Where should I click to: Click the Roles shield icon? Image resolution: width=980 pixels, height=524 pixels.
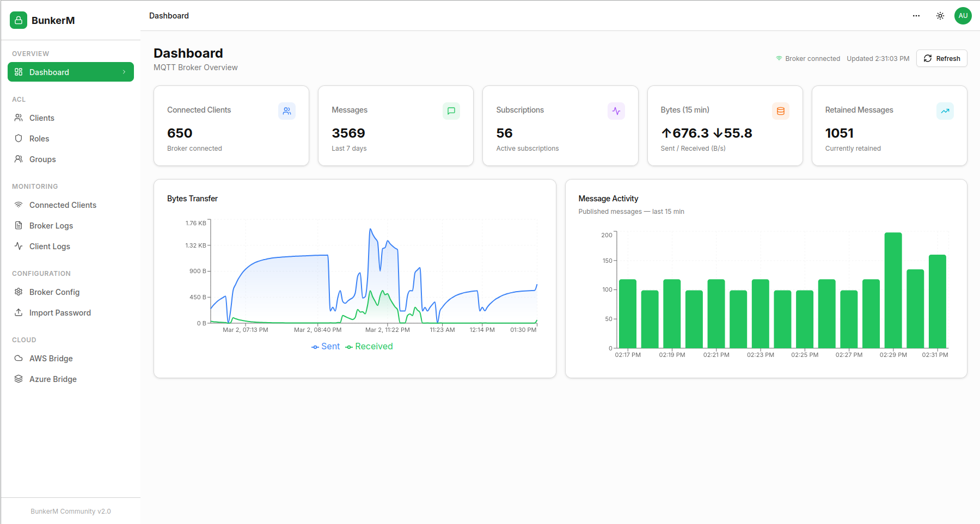point(19,138)
